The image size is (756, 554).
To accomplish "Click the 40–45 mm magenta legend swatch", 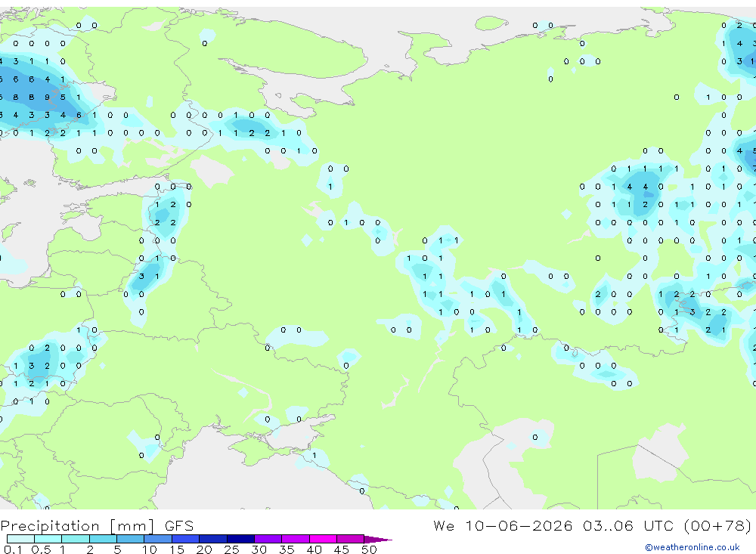I will point(323,539).
